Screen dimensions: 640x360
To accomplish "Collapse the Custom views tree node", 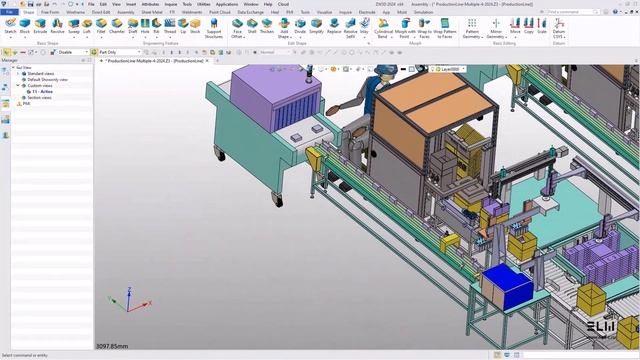I will [x=18, y=86].
